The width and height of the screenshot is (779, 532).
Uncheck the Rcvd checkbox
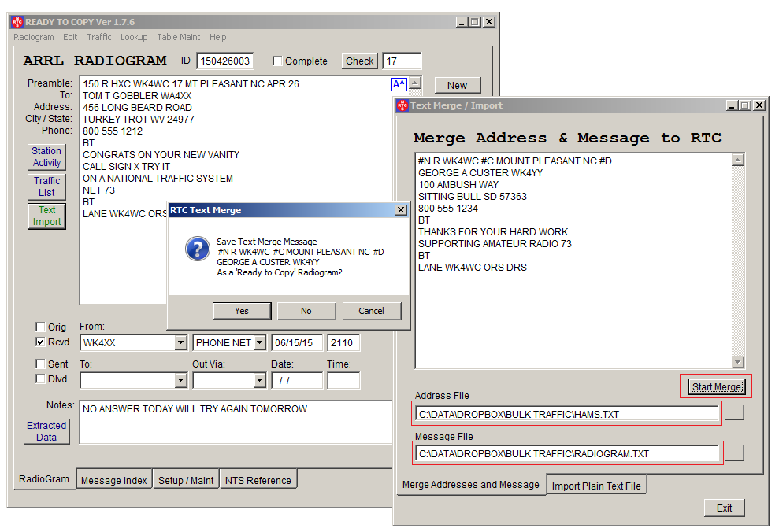41,342
